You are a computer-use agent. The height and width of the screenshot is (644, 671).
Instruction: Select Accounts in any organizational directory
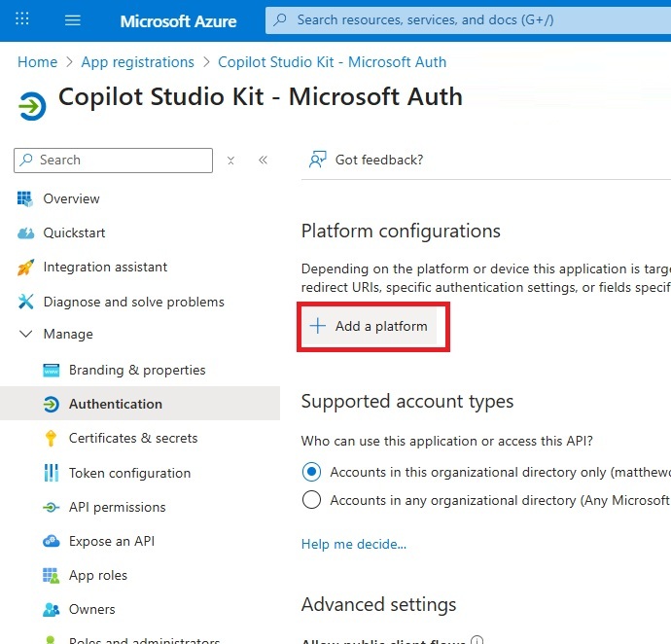click(311, 500)
